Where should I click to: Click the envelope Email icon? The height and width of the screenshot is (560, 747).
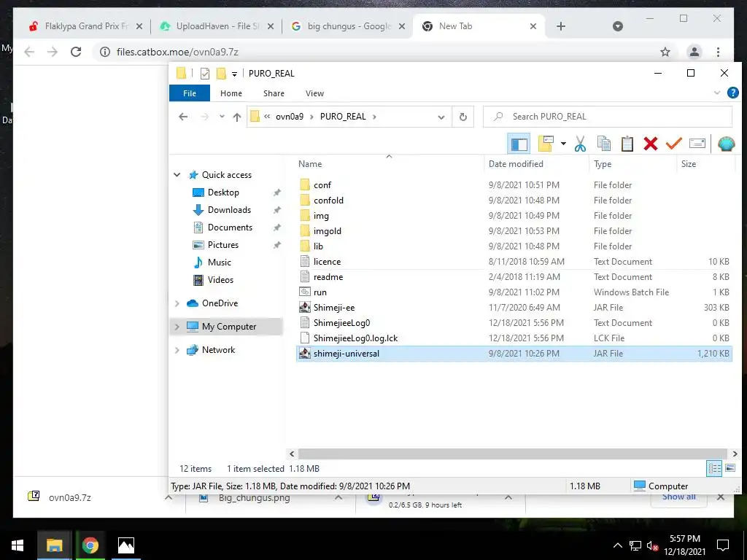pos(697,144)
